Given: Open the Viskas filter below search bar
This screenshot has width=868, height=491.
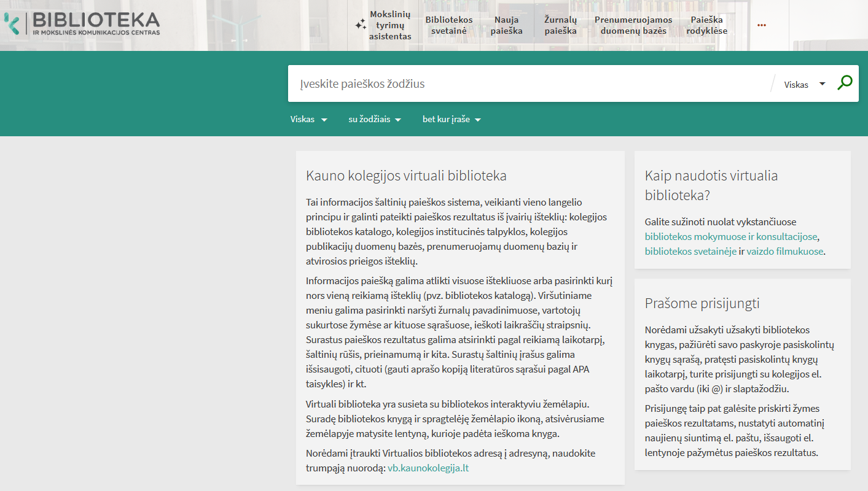Looking at the screenshot, I should 308,120.
